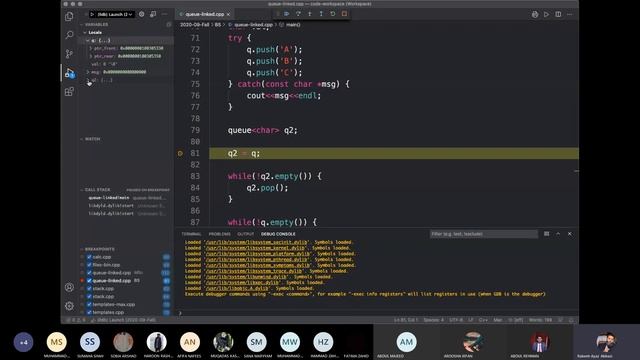This screenshot has height=360, width=640.
Task: Run code with editor play icon
Action: pos(547,14)
